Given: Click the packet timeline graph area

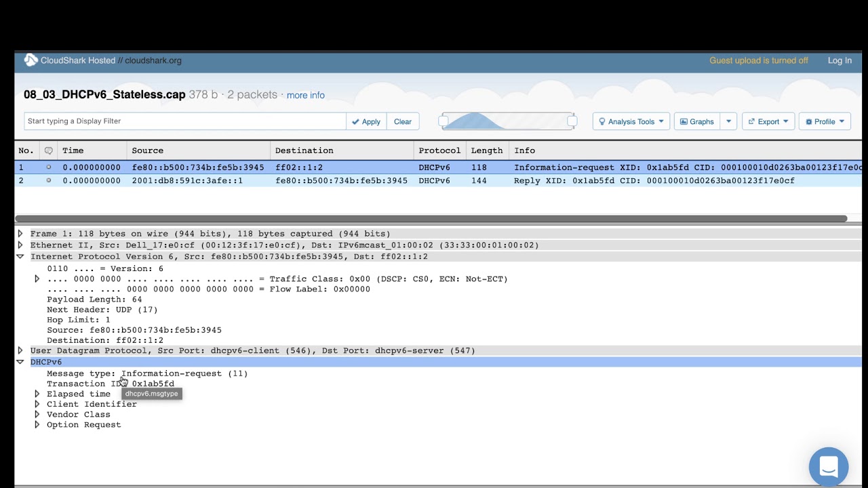Looking at the screenshot, I should click(508, 121).
